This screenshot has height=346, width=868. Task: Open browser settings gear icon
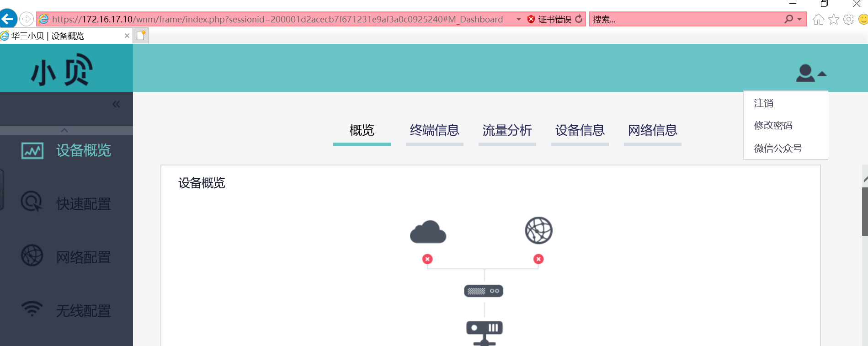pos(849,19)
